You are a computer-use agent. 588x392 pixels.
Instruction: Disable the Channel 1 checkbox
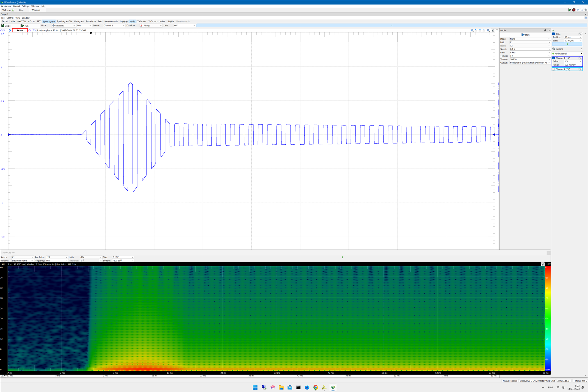point(553,58)
